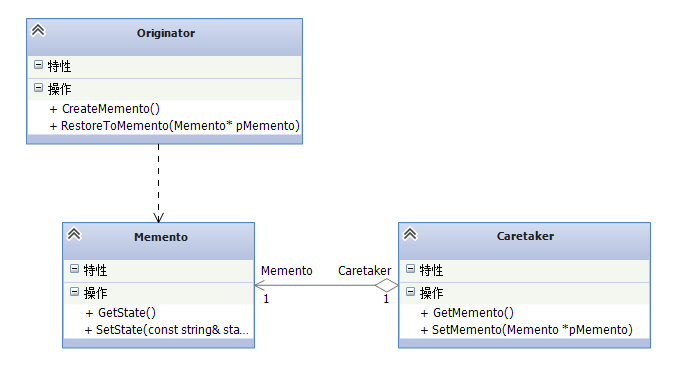
Task: Collapse Originator 特性 section
Action: (38, 65)
